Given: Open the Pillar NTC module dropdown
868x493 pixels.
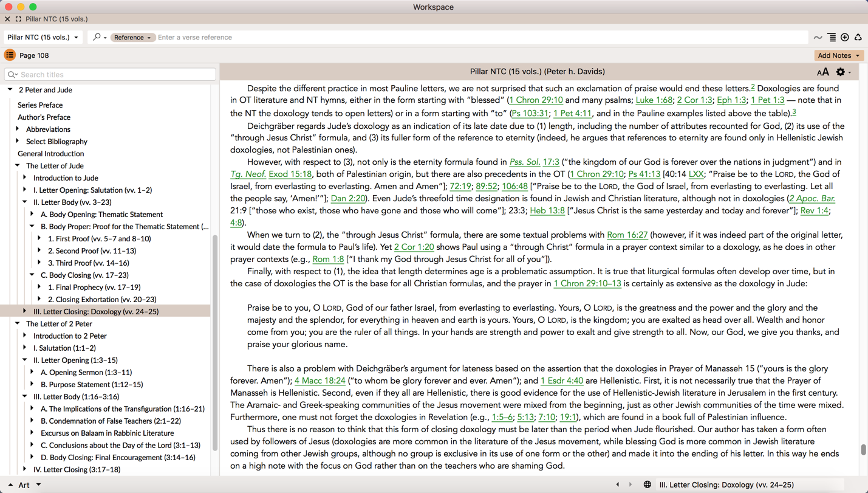Looking at the screenshot, I should [43, 38].
